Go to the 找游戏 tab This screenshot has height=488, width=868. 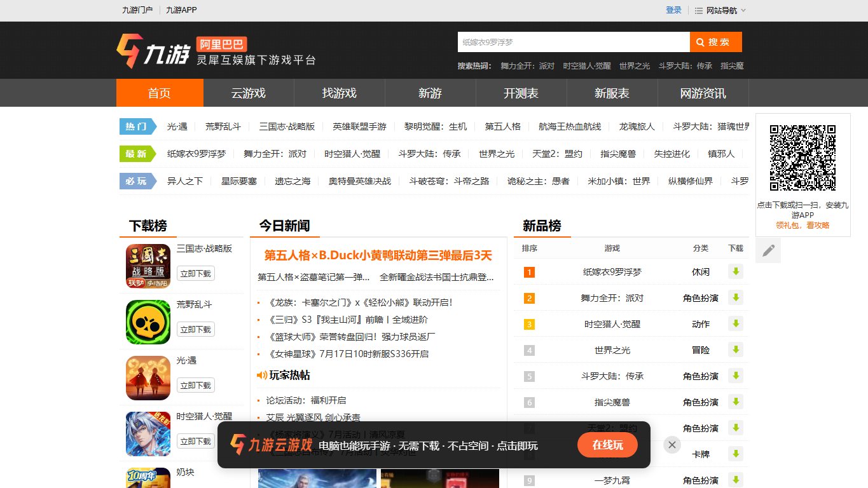tap(340, 93)
